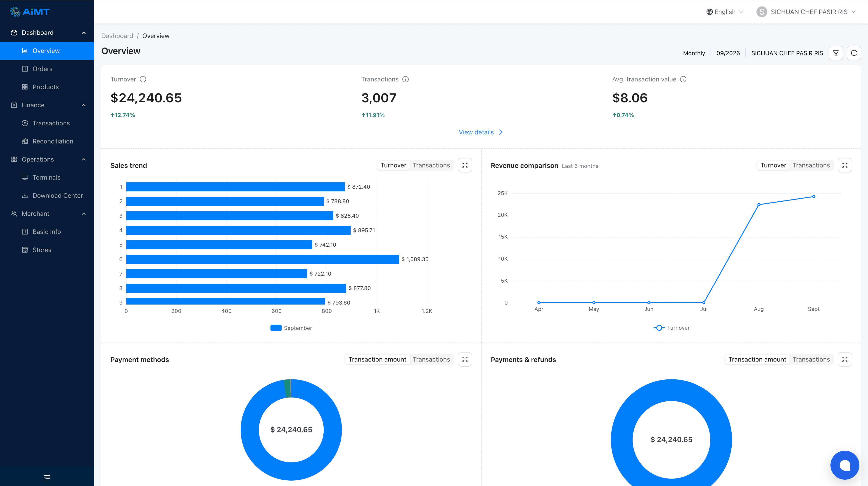Click Dashboard in the breadcrumb
Image resolution: width=868 pixels, height=486 pixels.
coord(117,36)
